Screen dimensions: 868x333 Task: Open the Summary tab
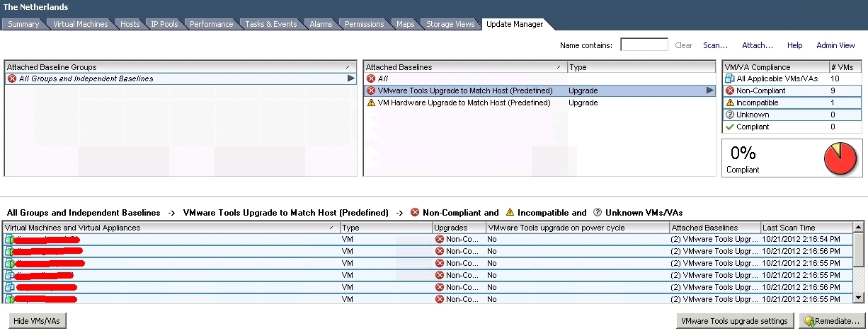[23, 24]
